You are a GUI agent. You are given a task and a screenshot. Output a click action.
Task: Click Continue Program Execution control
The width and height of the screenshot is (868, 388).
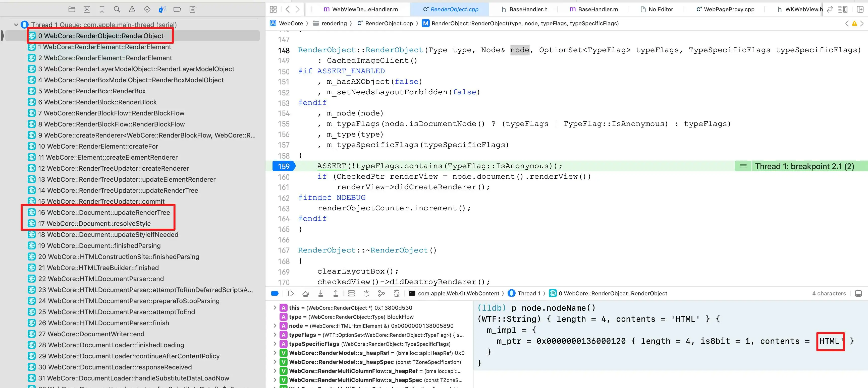click(290, 293)
